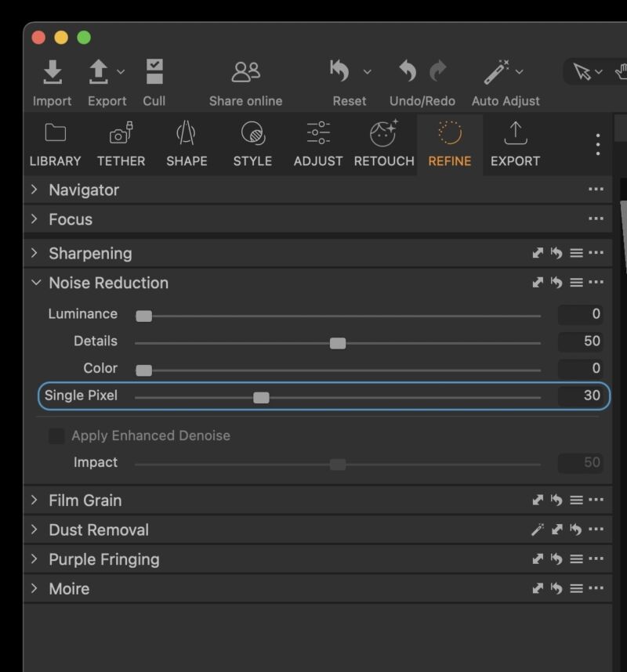627x672 pixels.
Task: Open Dust Removal more options dots
Action: tap(596, 529)
